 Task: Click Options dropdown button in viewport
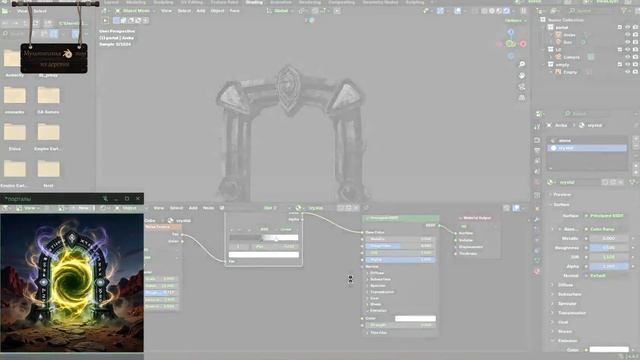(515, 20)
